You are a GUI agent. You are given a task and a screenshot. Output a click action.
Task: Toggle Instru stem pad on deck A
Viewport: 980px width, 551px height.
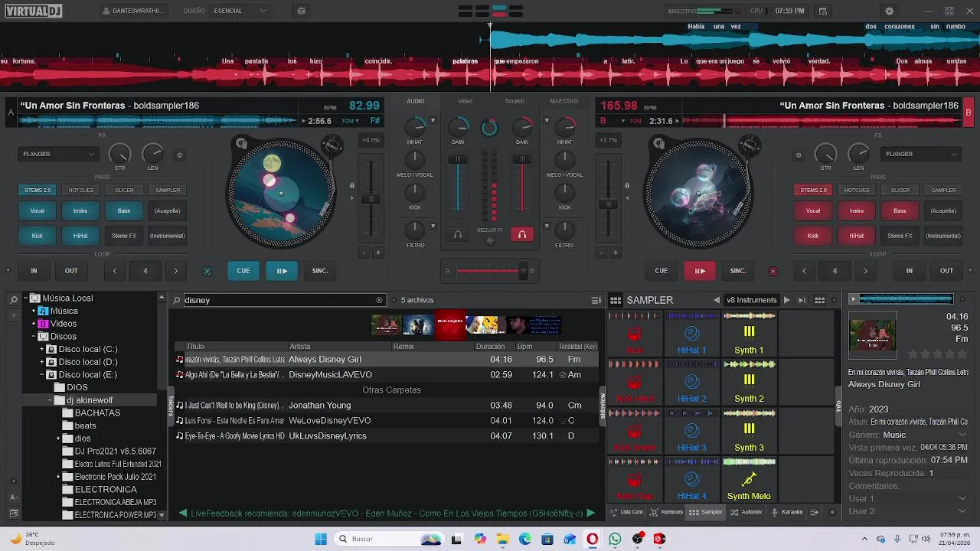tap(80, 211)
